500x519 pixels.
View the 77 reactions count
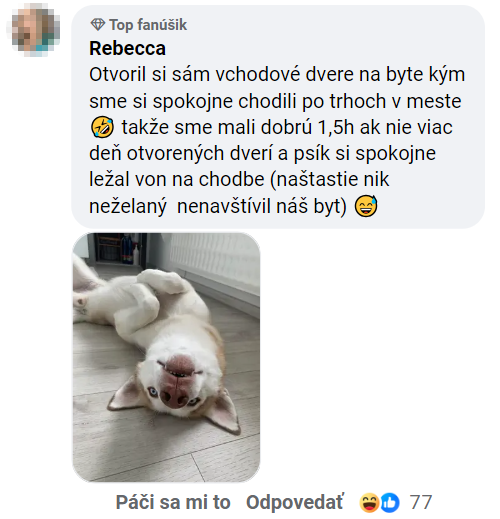point(421,502)
